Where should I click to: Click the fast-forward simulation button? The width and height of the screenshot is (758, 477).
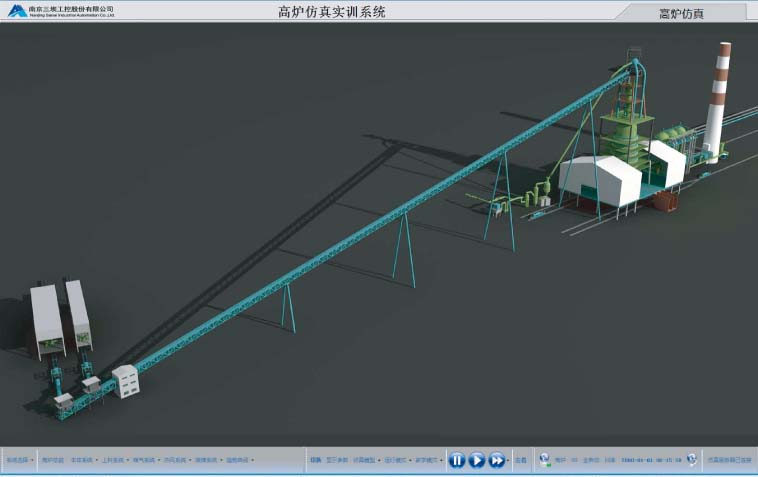coord(496,460)
